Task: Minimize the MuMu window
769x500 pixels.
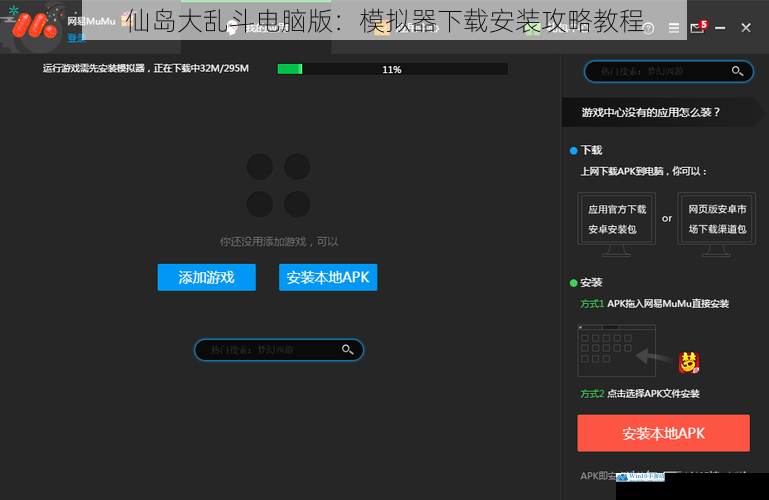Action: point(720,28)
